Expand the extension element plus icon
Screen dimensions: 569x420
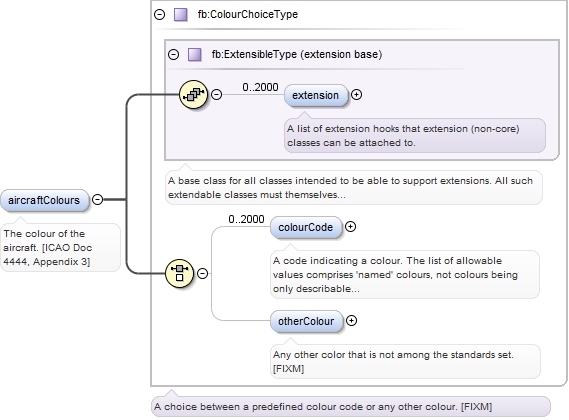(x=356, y=94)
